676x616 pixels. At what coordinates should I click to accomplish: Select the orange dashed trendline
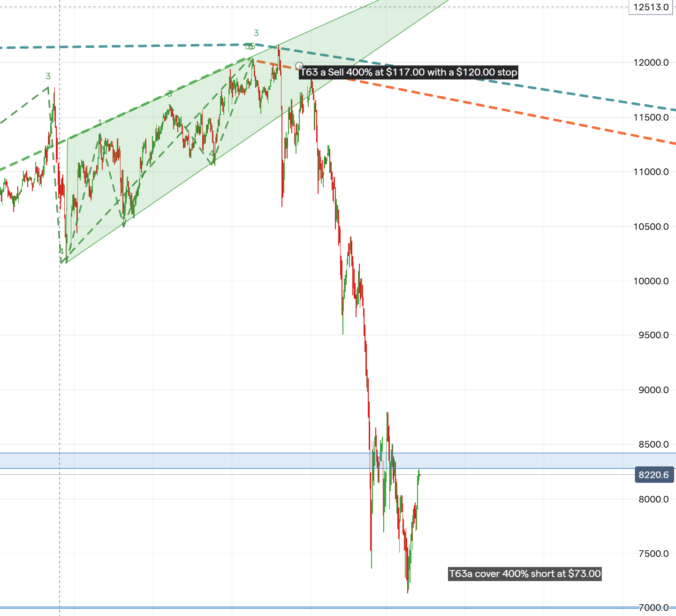(516, 115)
